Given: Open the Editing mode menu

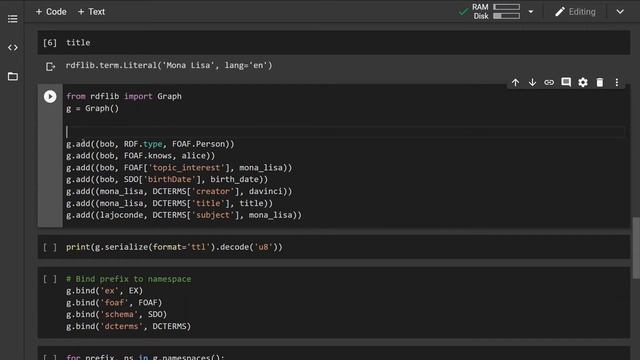Looking at the screenshot, I should tap(576, 12).
